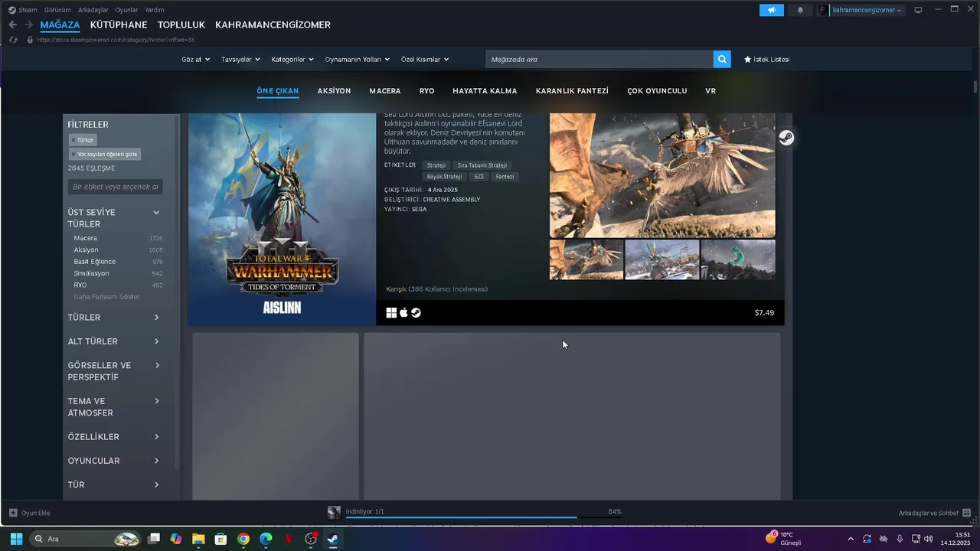Open the Kategoriler dropdown
Screen dimensions: 980x551
click(x=292, y=59)
